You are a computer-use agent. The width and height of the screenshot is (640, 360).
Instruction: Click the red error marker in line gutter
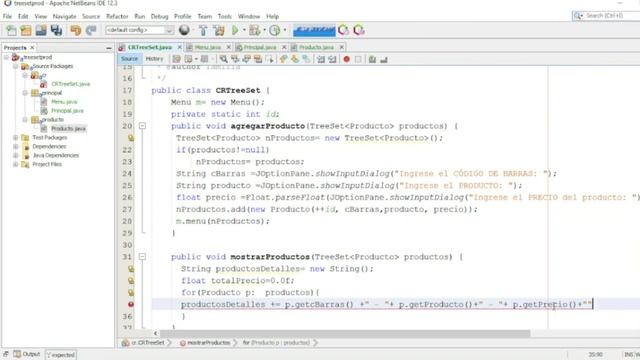pos(131,304)
